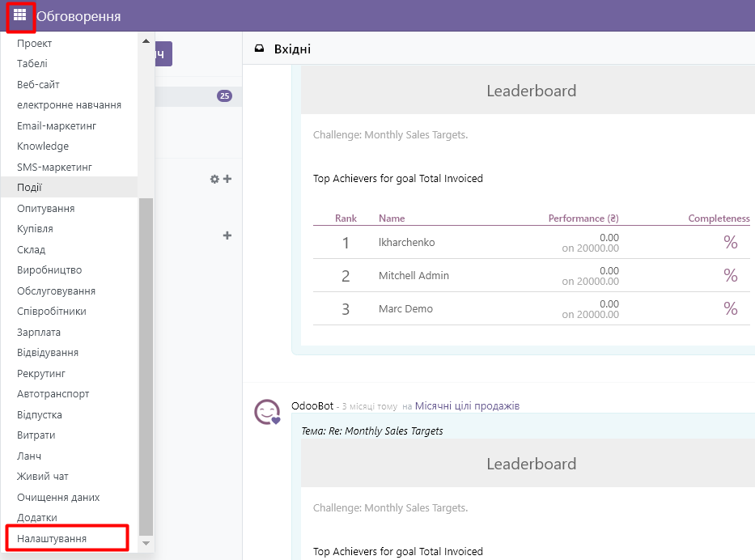The width and height of the screenshot is (755, 560).
Task: Click the lower plus icon in sidebar
Action: pos(227,235)
